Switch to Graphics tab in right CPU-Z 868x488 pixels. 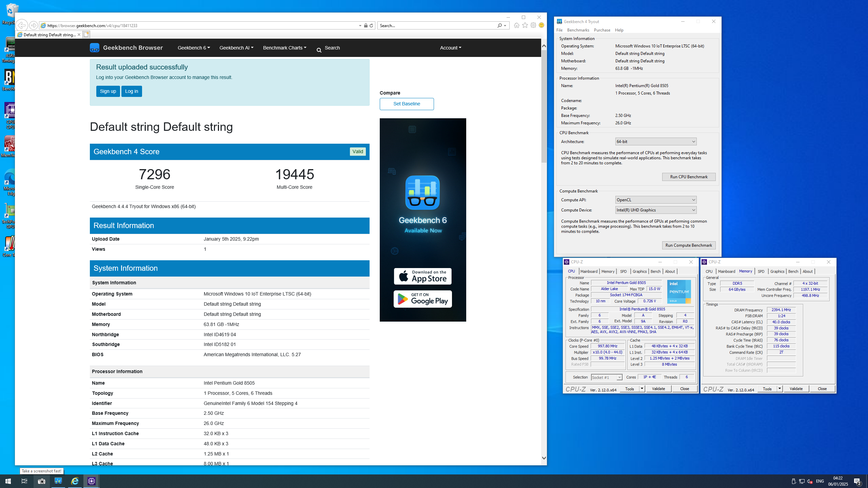[777, 271]
